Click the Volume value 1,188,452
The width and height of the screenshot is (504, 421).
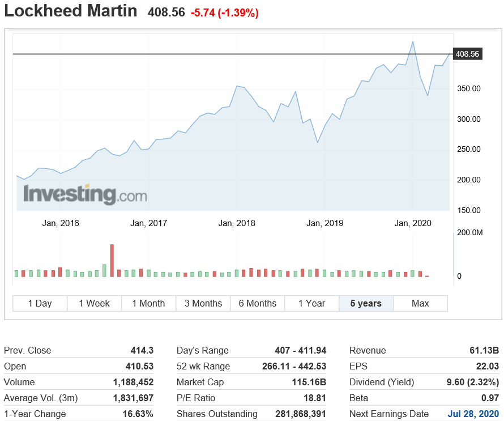pos(134,382)
